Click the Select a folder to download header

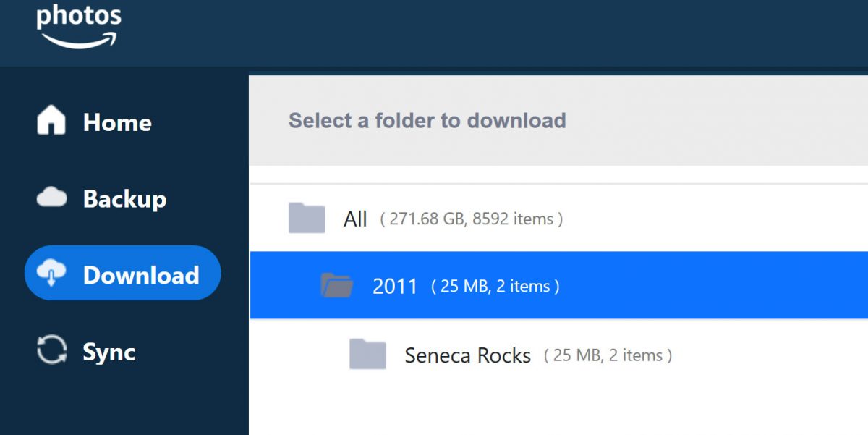(427, 121)
